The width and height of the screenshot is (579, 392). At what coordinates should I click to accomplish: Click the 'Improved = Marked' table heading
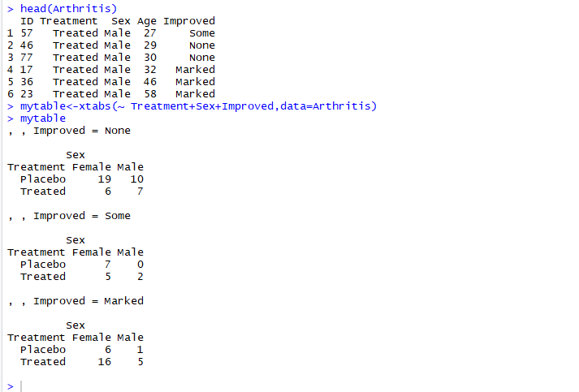point(88,301)
